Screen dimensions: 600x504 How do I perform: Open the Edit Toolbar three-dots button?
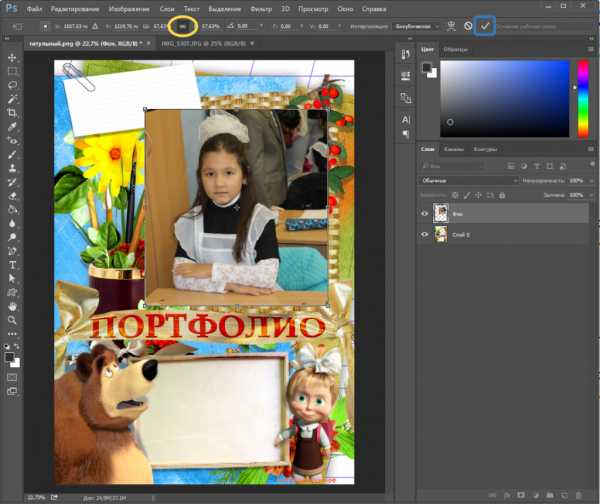[12, 334]
